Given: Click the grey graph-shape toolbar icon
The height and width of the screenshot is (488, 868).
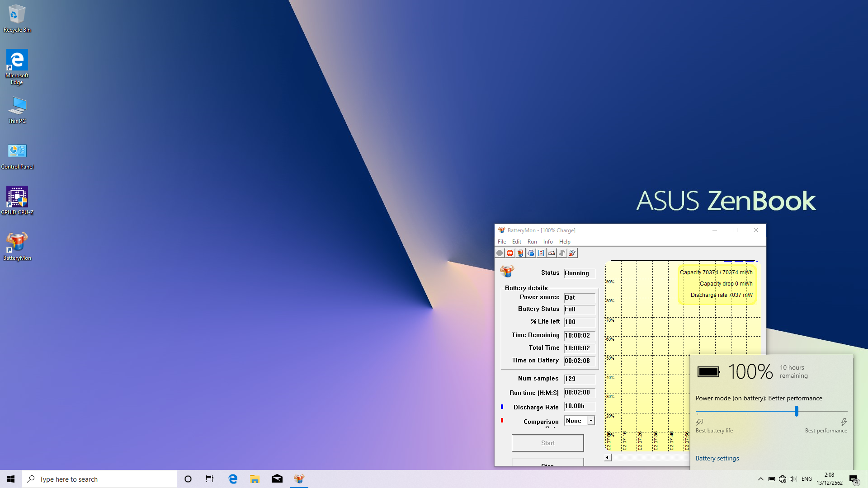Looking at the screenshot, I should (562, 253).
